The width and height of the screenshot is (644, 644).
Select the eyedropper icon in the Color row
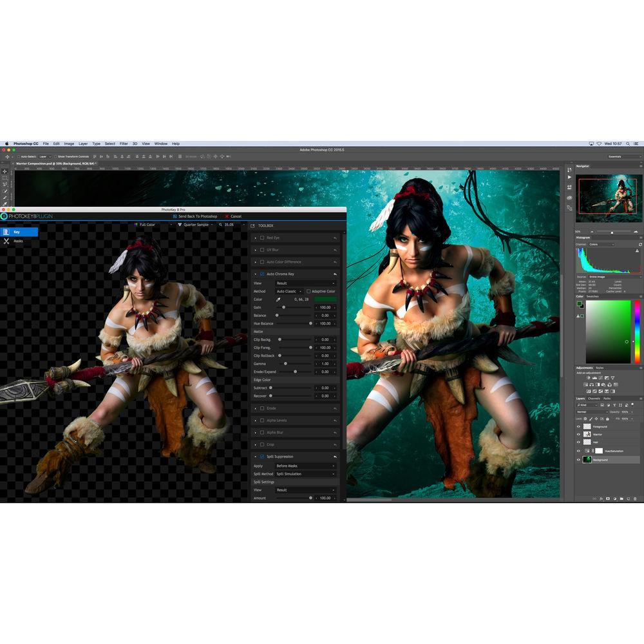[278, 299]
